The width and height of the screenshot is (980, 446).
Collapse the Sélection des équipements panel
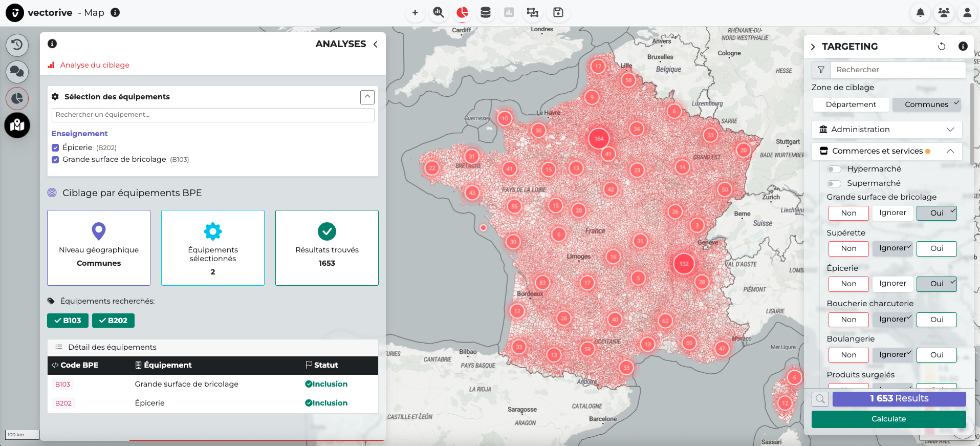(x=367, y=97)
